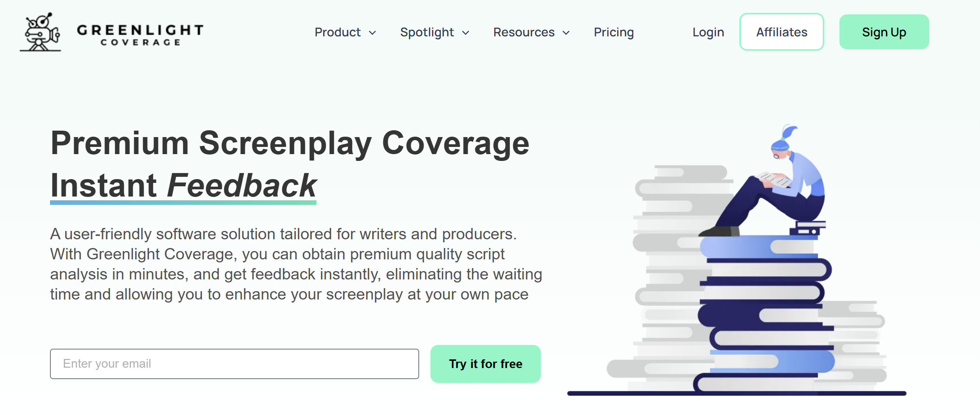
Task: Click the Greenlight Coverage wordmark
Action: (140, 34)
